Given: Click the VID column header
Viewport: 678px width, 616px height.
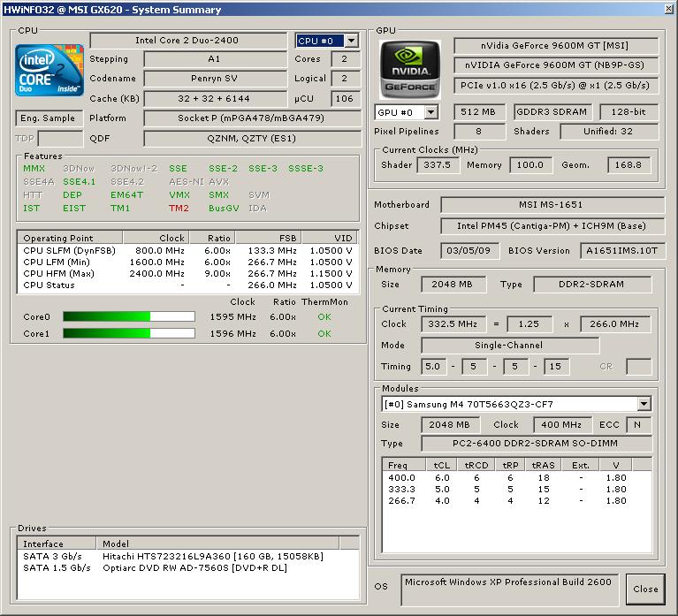Looking at the screenshot, I should [x=330, y=238].
